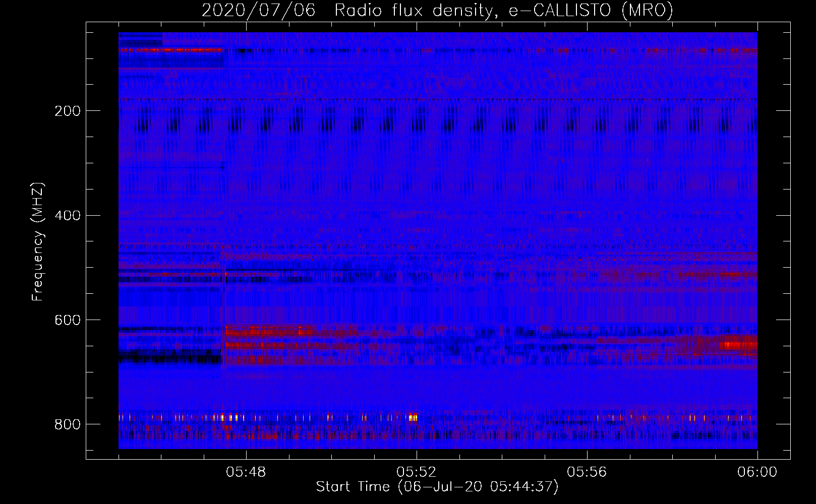The width and height of the screenshot is (816, 504).
Task: Click the 600 frequency tick label
Action: [x=67, y=321]
